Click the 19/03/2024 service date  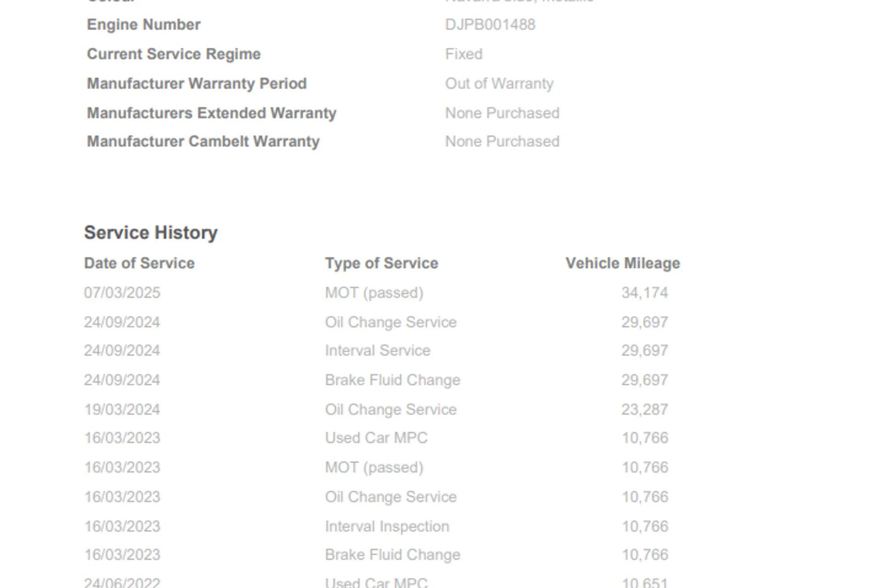(x=122, y=409)
